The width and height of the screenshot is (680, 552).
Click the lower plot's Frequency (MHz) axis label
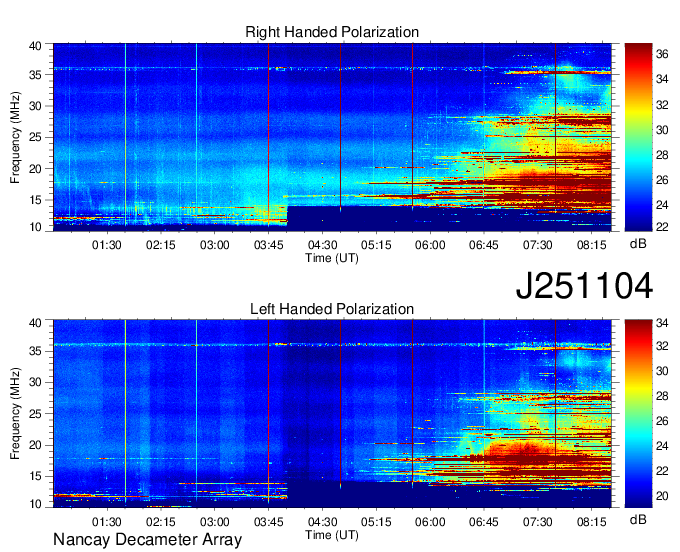16,413
